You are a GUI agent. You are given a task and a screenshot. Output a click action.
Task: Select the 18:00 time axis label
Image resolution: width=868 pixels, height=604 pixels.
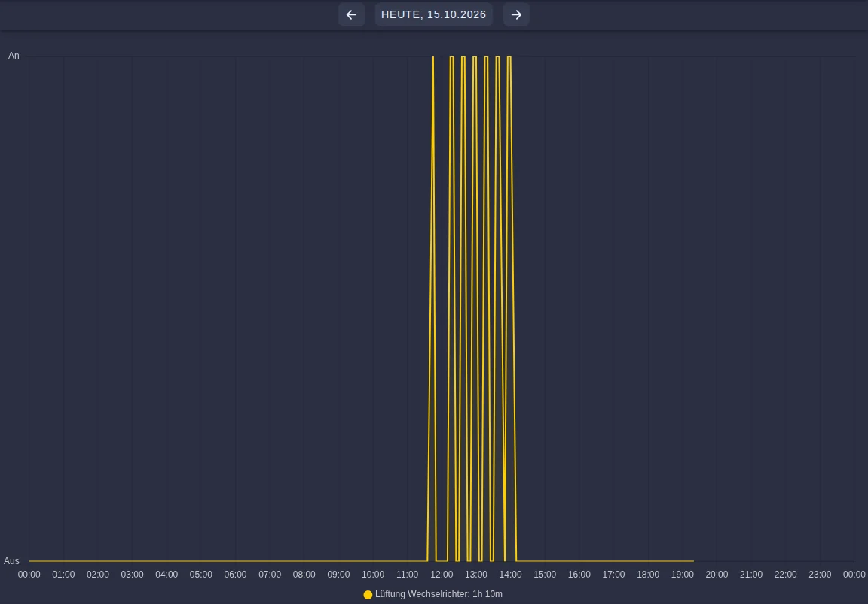pos(648,575)
